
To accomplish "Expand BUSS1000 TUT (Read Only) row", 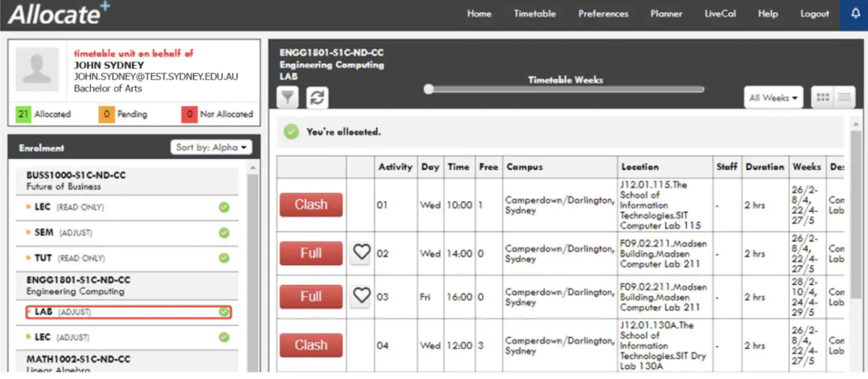I will (127, 259).
